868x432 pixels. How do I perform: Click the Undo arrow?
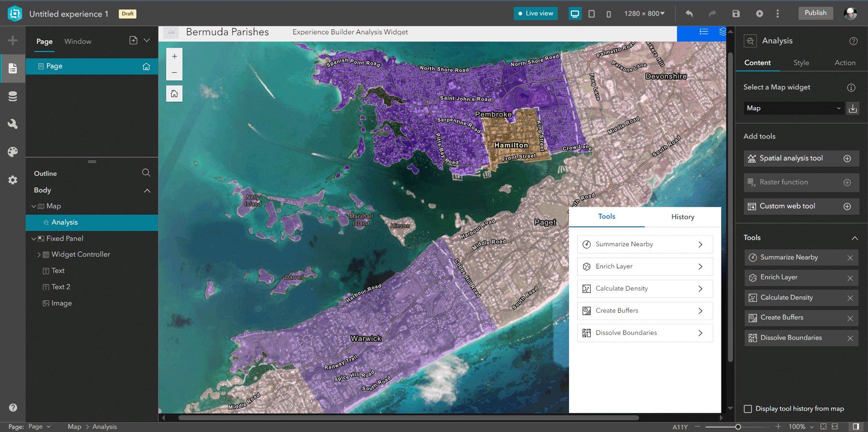click(x=689, y=14)
